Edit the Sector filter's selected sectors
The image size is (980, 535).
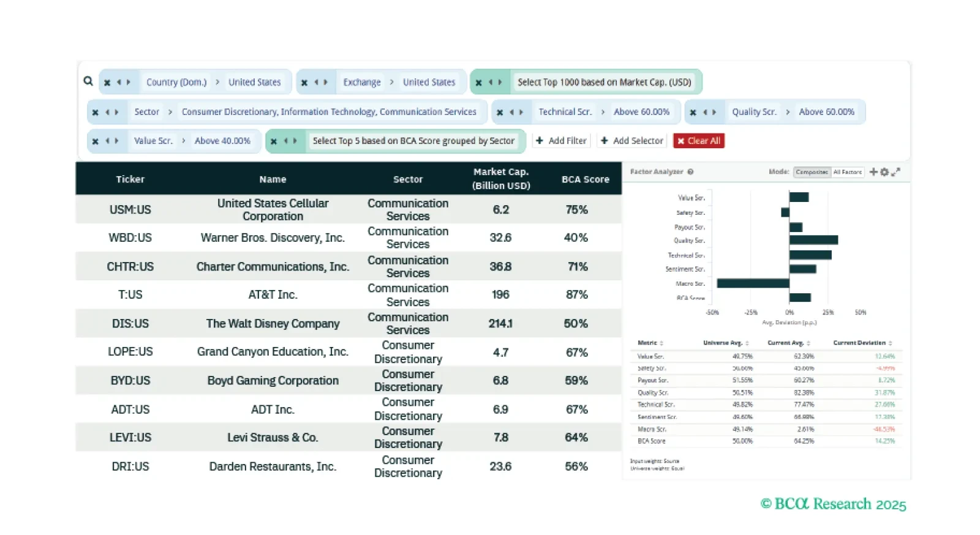[x=329, y=112]
